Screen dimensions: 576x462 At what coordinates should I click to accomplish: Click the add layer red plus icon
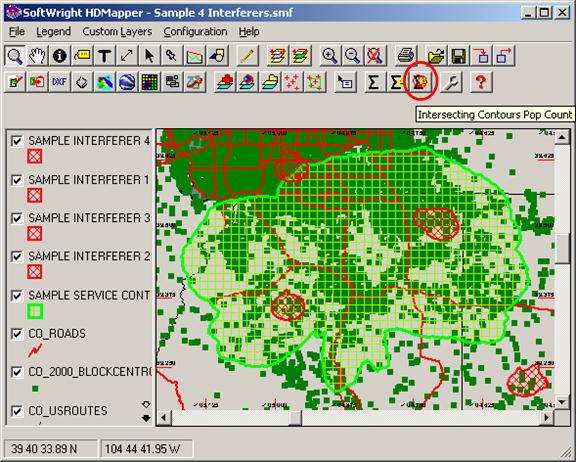point(225,82)
